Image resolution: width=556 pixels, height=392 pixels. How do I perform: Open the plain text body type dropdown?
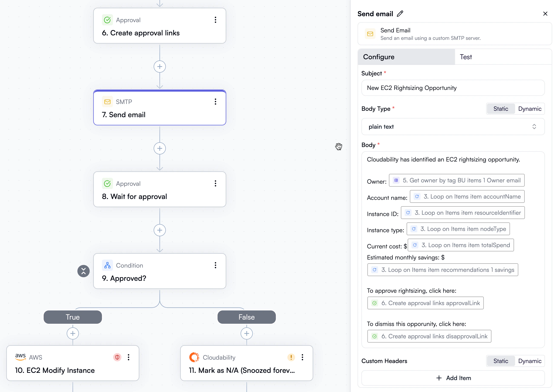tap(453, 127)
